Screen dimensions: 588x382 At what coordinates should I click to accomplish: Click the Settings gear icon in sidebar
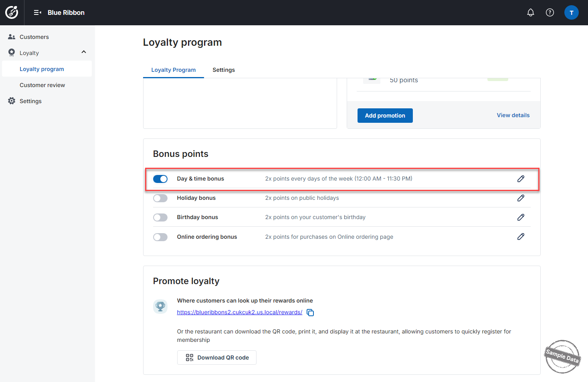pyautogui.click(x=12, y=101)
